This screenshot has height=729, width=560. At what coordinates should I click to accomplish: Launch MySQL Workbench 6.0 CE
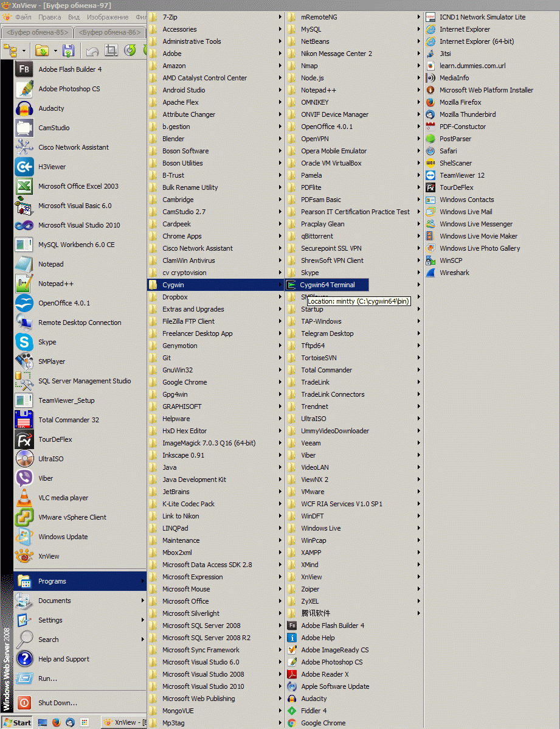point(80,245)
